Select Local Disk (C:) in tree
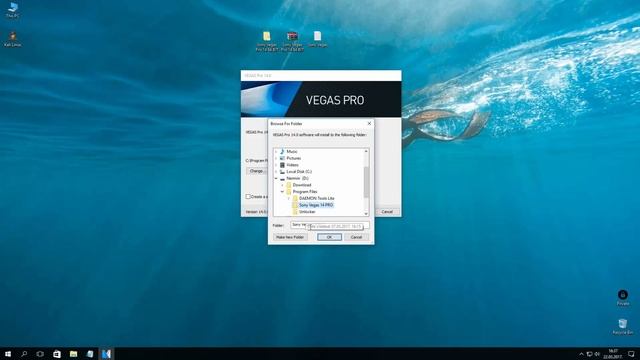This screenshot has height=360, width=640. point(299,172)
